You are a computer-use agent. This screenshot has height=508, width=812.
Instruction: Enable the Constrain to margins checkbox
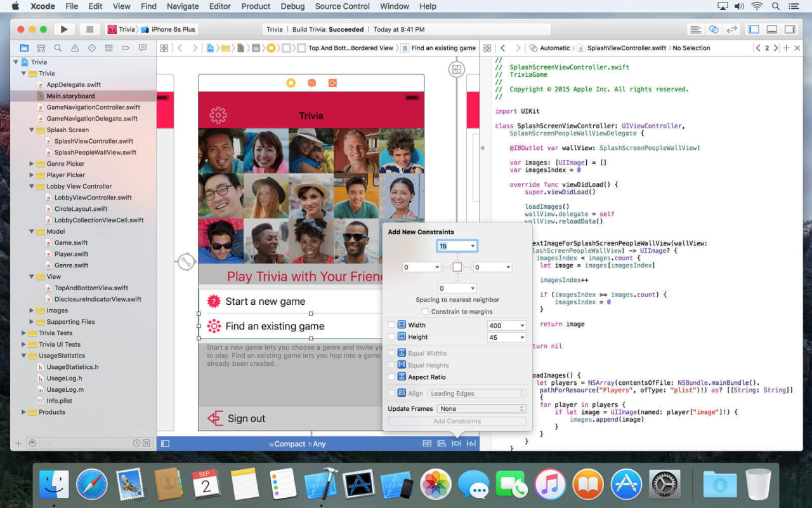[x=426, y=311]
